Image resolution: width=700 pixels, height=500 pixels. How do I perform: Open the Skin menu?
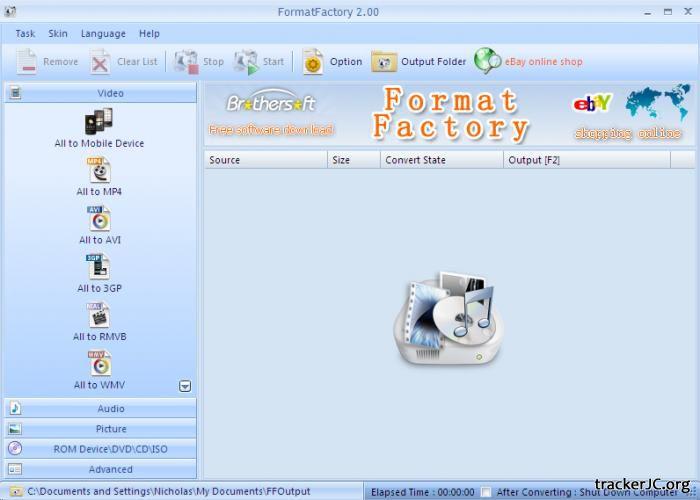coord(58,34)
